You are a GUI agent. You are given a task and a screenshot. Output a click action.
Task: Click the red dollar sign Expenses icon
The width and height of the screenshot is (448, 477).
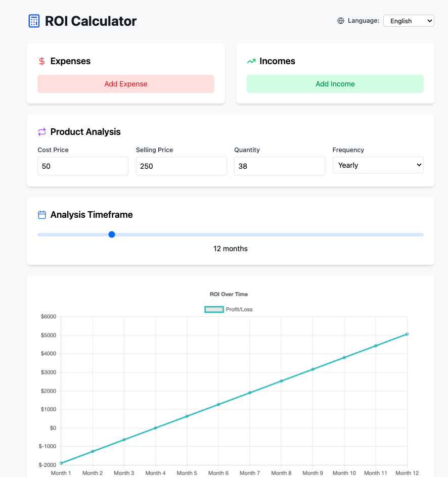coord(42,61)
